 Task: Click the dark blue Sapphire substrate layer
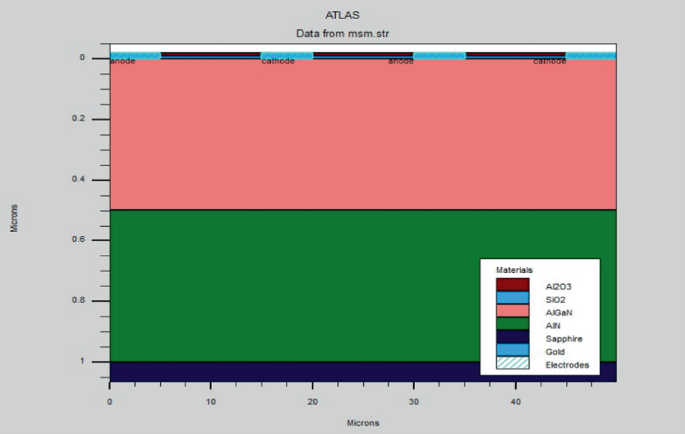tap(293, 372)
